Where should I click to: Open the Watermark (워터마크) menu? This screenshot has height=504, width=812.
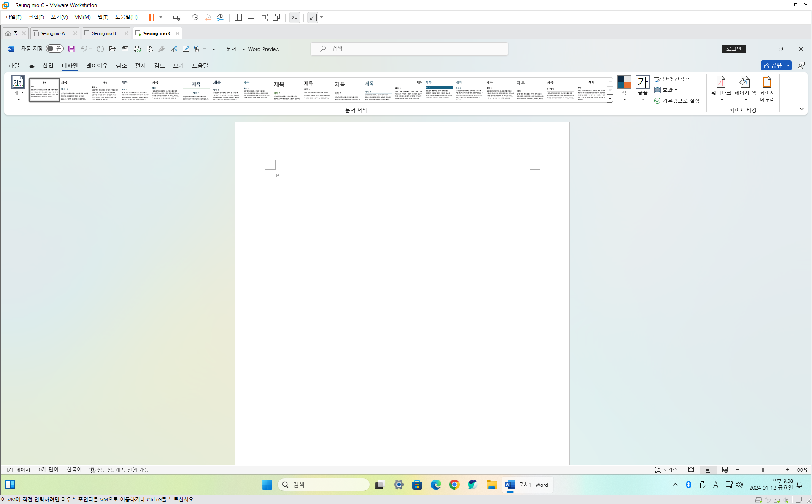coord(721,88)
